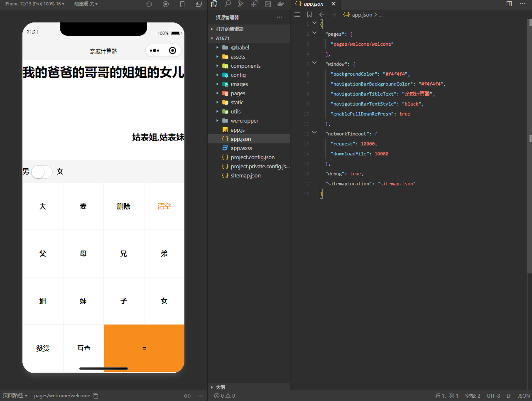Open app.wxss in the file tree
Image resolution: width=532 pixels, height=401 pixels.
click(249, 148)
